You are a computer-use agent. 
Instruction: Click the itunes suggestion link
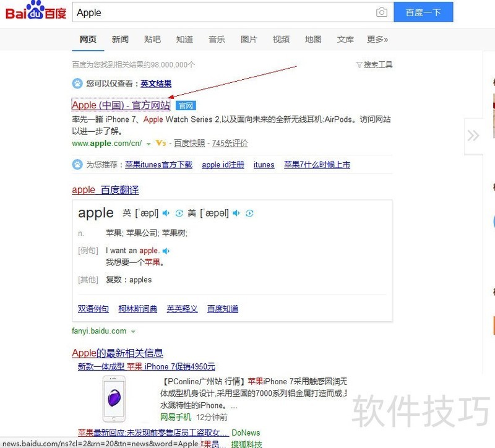click(x=264, y=165)
